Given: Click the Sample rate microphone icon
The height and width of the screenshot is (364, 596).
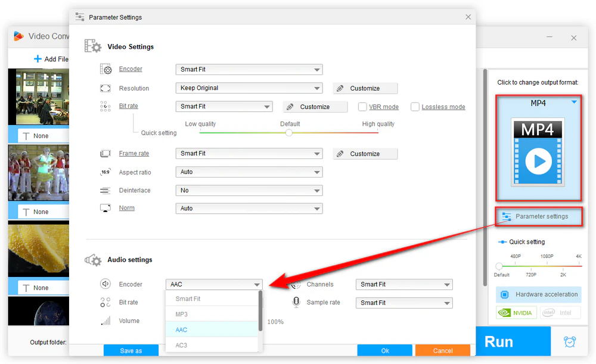Looking at the screenshot, I should 296,302.
